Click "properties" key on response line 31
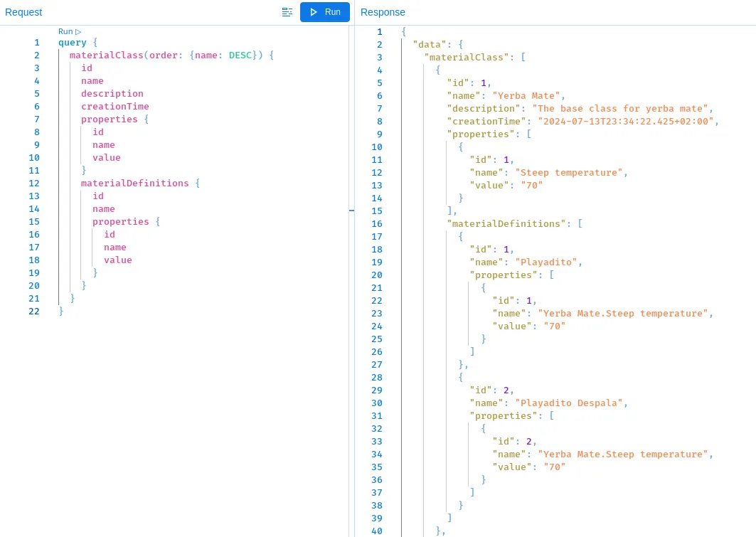 tap(504, 416)
